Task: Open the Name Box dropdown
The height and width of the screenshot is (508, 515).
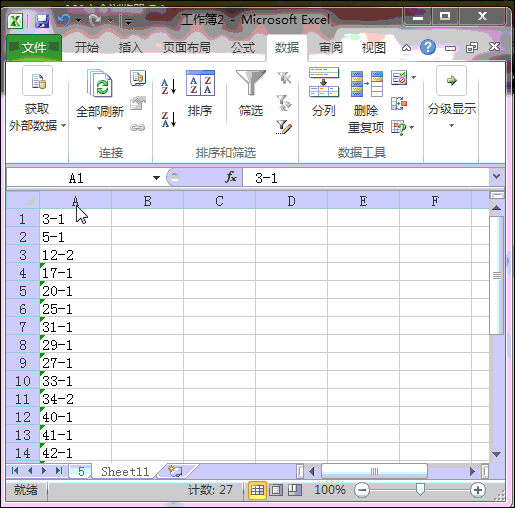Action: [156, 178]
